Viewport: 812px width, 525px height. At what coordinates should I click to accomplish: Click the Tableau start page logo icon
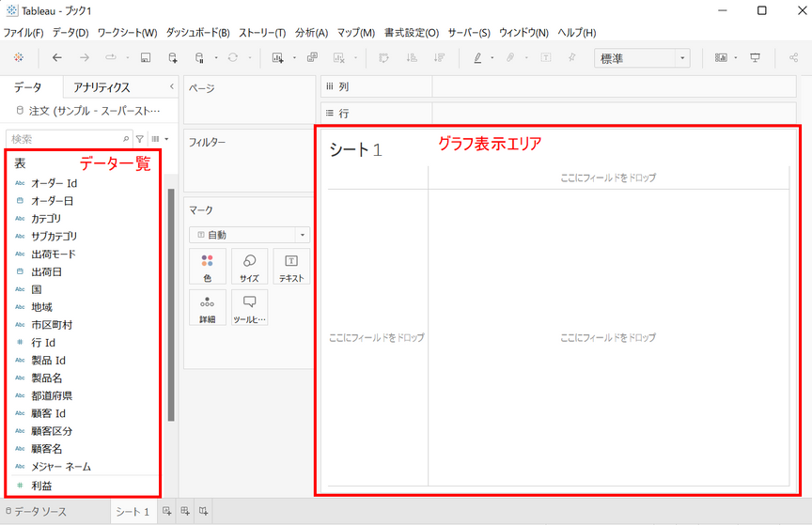tap(19, 57)
